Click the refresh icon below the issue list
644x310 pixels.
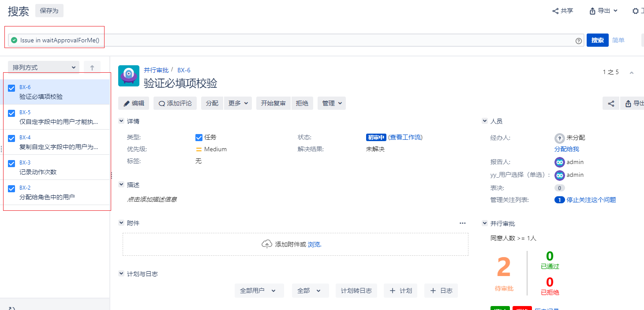(x=12, y=308)
